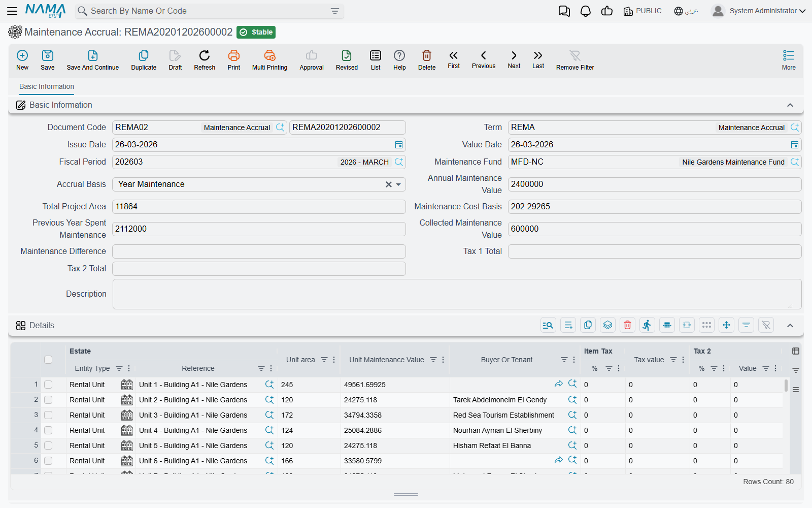Click buyer Tarek Abdelmoneim El Gendy
This screenshot has width=812, height=508.
point(500,400)
